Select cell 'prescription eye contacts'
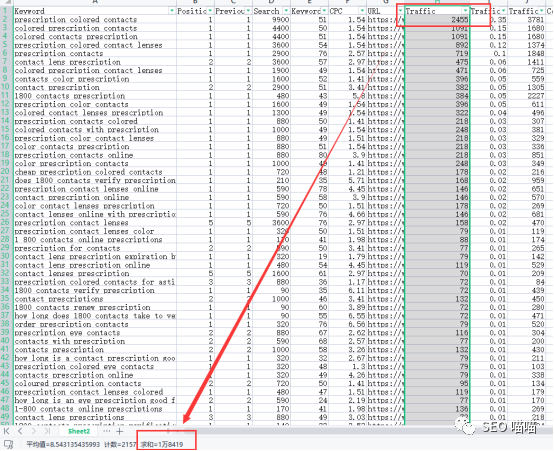The image size is (554, 451). pos(95,333)
